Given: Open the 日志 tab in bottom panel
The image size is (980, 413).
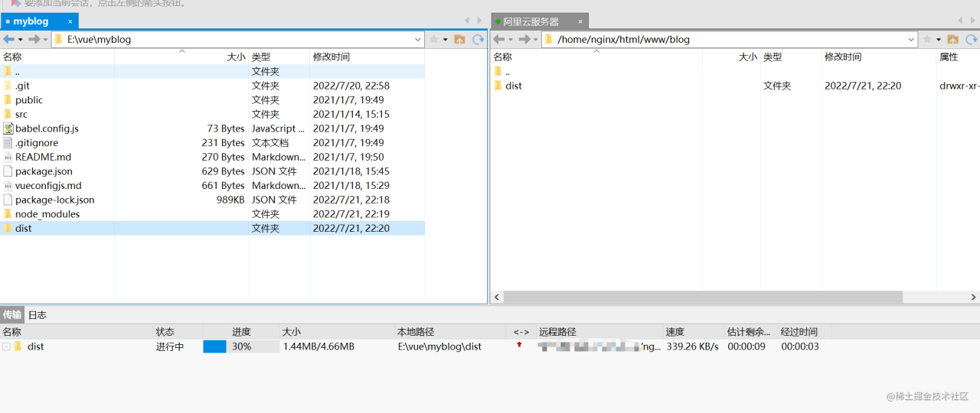Looking at the screenshot, I should tap(37, 314).
